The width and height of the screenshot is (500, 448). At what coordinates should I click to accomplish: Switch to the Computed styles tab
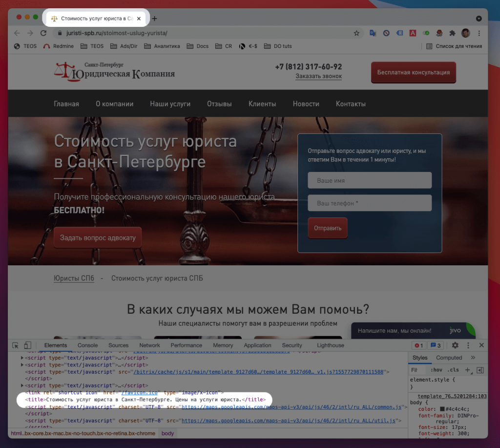tap(449, 358)
